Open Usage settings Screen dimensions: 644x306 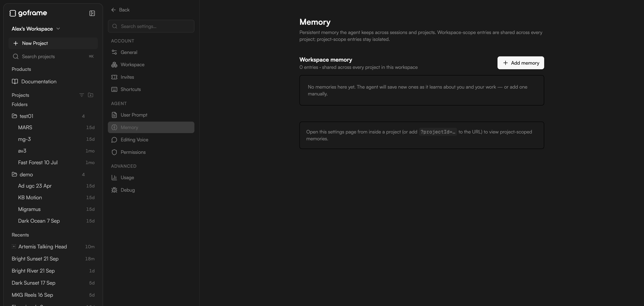[151, 178]
